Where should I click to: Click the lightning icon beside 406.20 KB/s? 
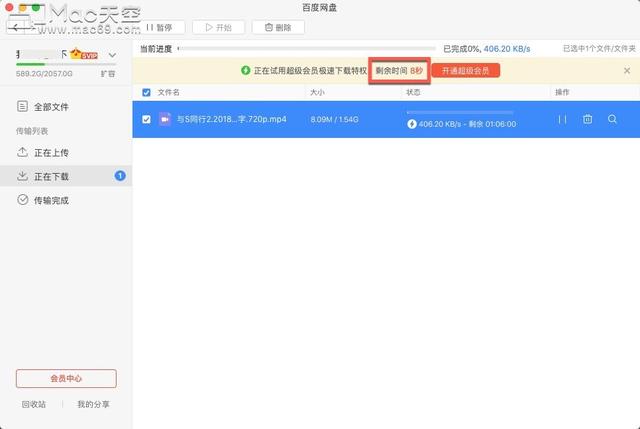(412, 124)
